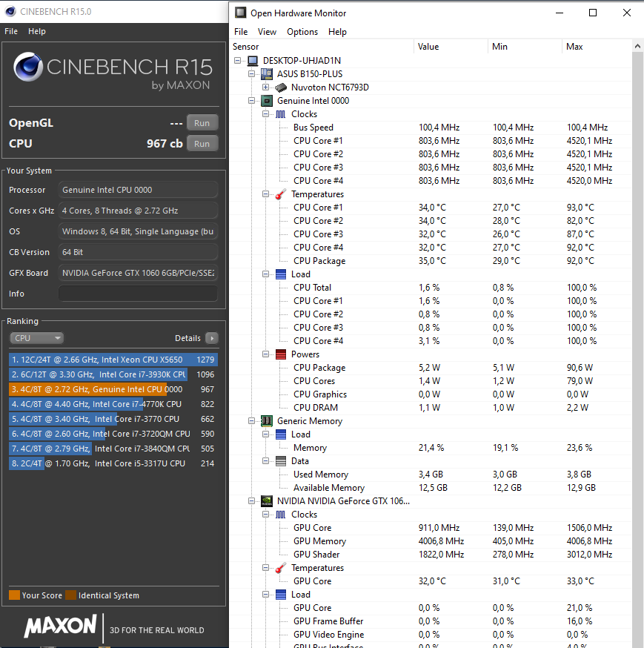Select the Intel Core i5-3317U ranking row

(x=113, y=463)
